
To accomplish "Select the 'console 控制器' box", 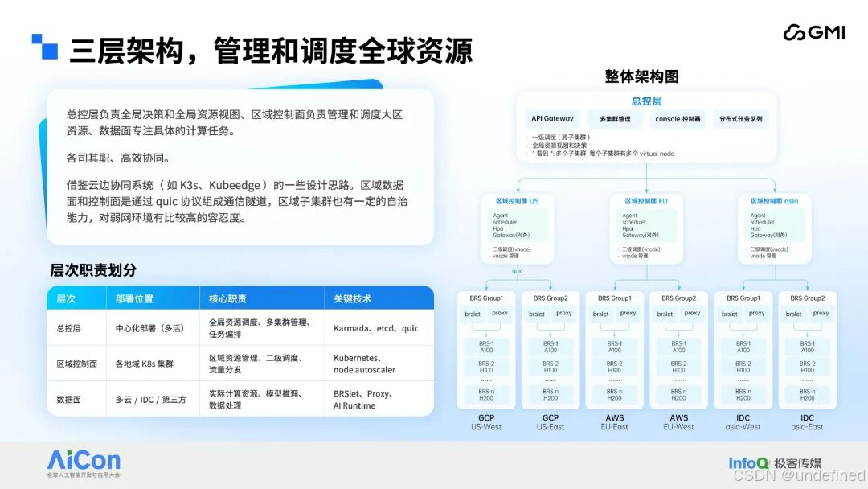I will (678, 118).
